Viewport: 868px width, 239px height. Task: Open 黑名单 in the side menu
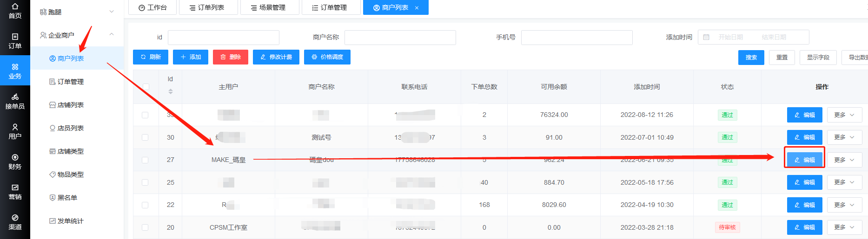(67, 198)
